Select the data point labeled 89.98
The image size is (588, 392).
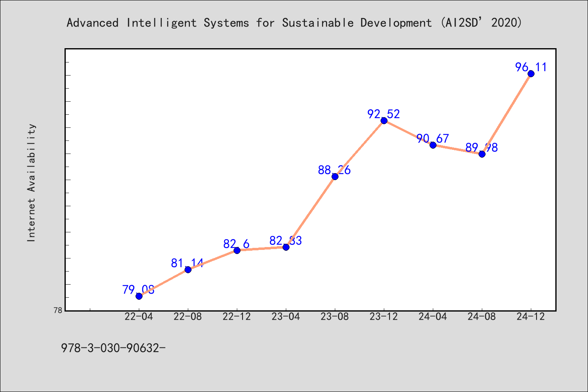pyautogui.click(x=482, y=154)
